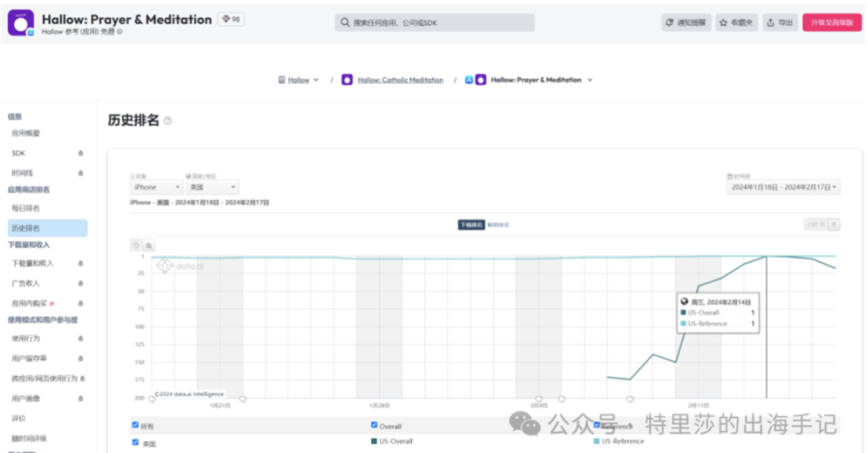868x453 pixels.
Task: Click the lock icon next to 下载量和收入 item
Action: [x=81, y=263]
